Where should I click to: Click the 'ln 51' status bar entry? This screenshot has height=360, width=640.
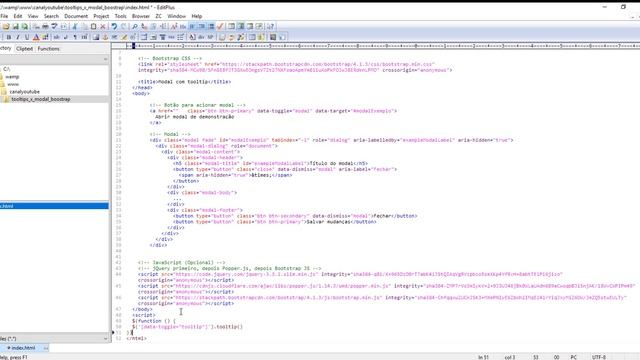click(483, 357)
